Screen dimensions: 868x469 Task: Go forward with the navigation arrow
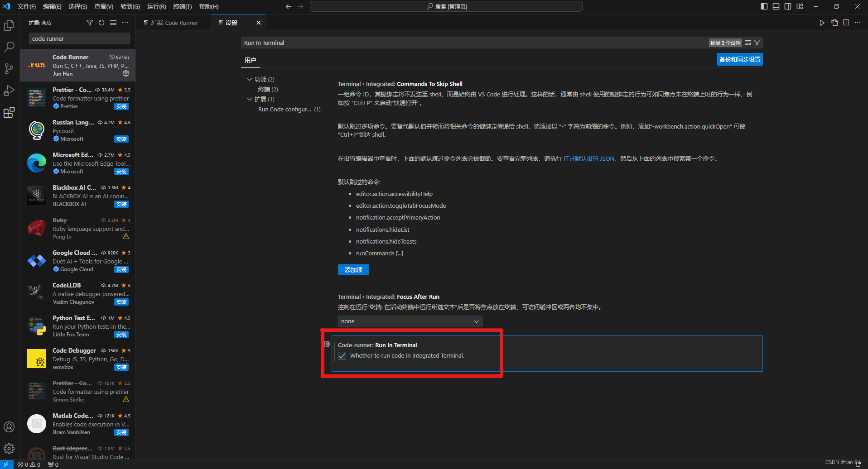coord(300,6)
